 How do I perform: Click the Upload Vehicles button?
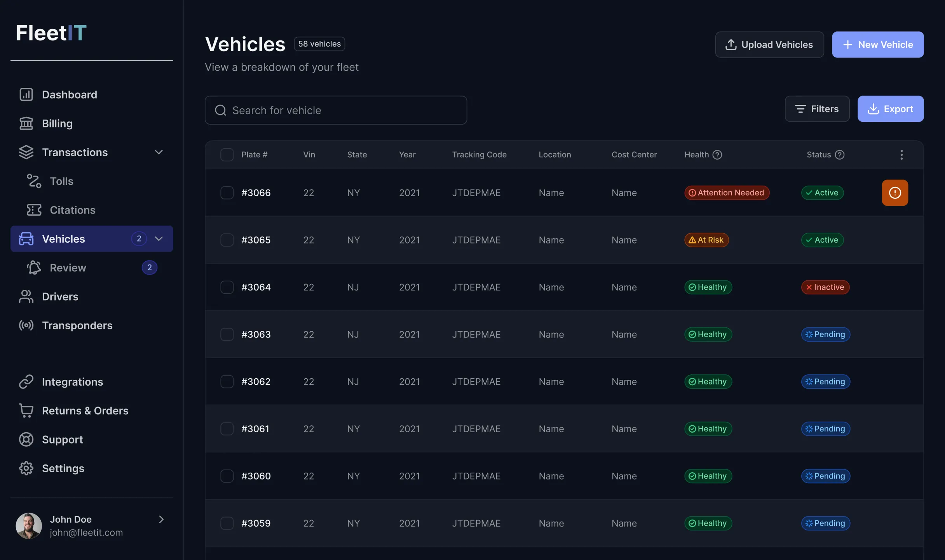[769, 45]
